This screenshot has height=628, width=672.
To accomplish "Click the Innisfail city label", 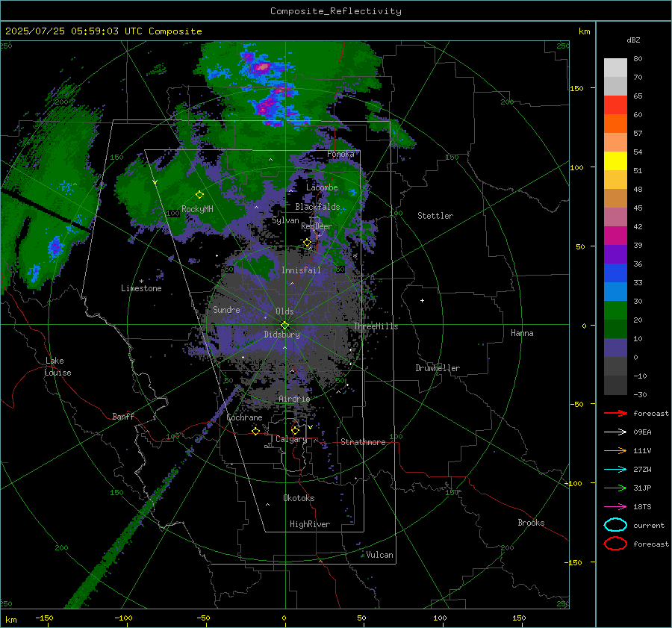I will click(301, 270).
